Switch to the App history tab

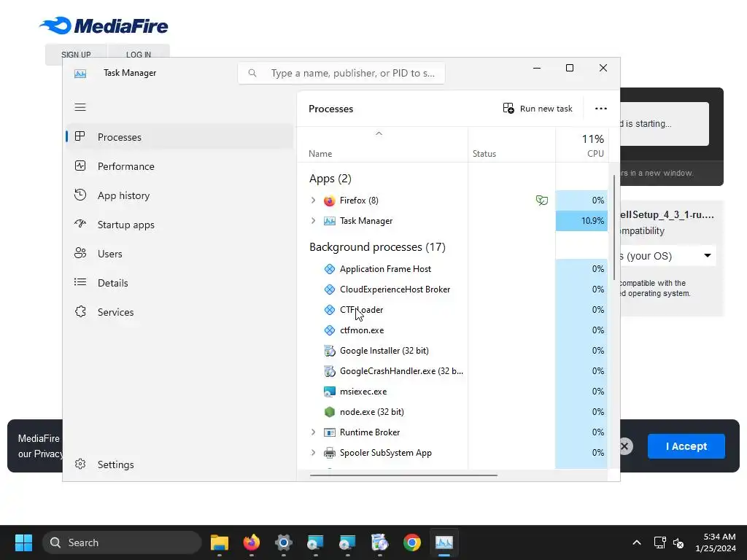tap(179, 195)
